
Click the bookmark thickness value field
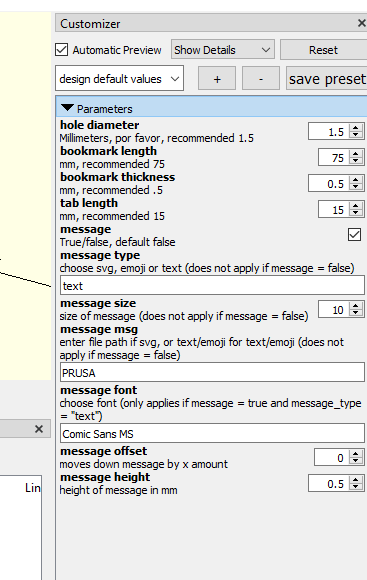329,183
